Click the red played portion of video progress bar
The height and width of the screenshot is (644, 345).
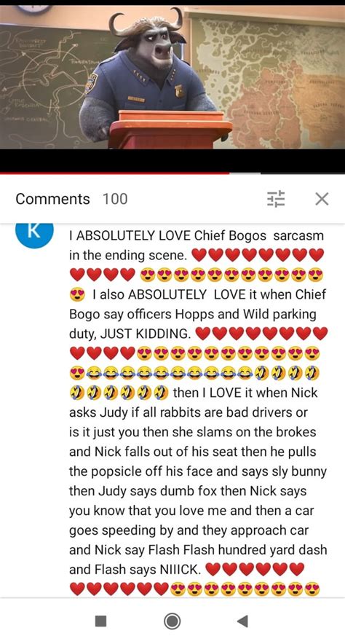114,173
